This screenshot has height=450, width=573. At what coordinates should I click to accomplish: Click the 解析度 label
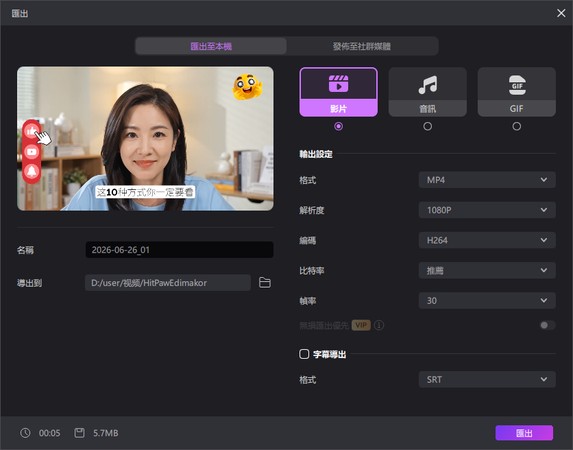pyautogui.click(x=312, y=210)
